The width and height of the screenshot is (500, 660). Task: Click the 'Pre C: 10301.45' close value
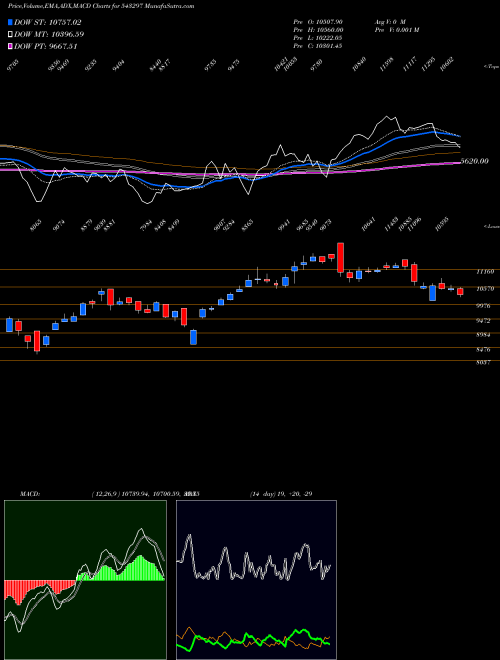point(318,45)
